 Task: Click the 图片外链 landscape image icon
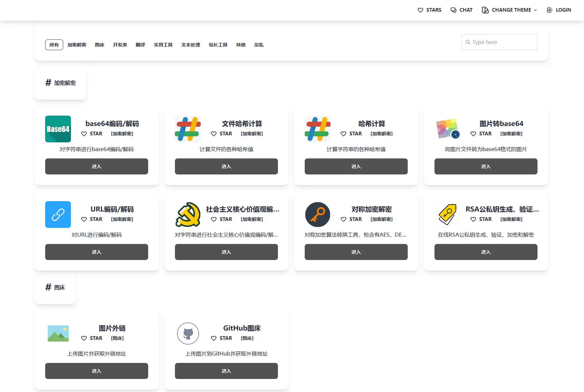tap(58, 333)
